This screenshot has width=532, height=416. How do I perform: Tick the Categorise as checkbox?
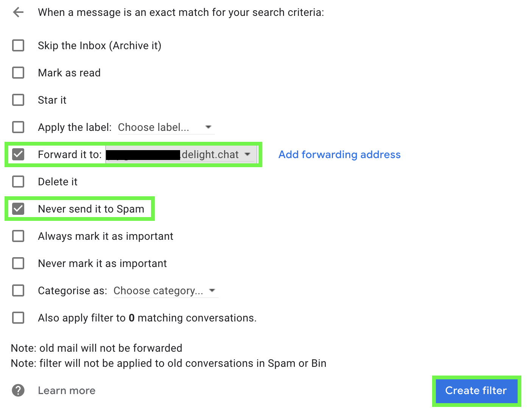18,290
